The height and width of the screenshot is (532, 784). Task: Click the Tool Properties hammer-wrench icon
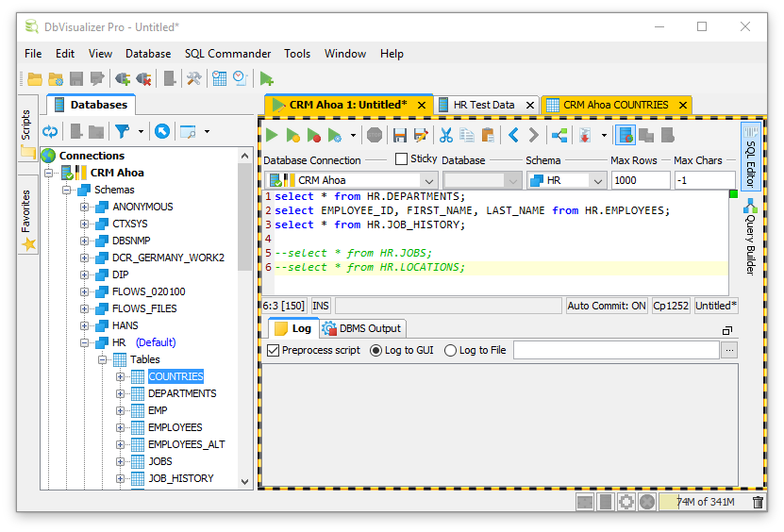[193, 79]
